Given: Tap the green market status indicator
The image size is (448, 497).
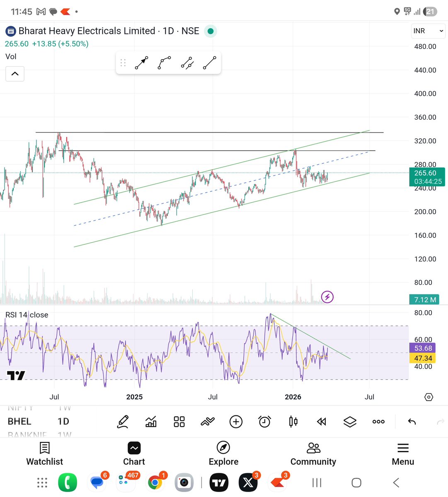Looking at the screenshot, I should (211, 31).
